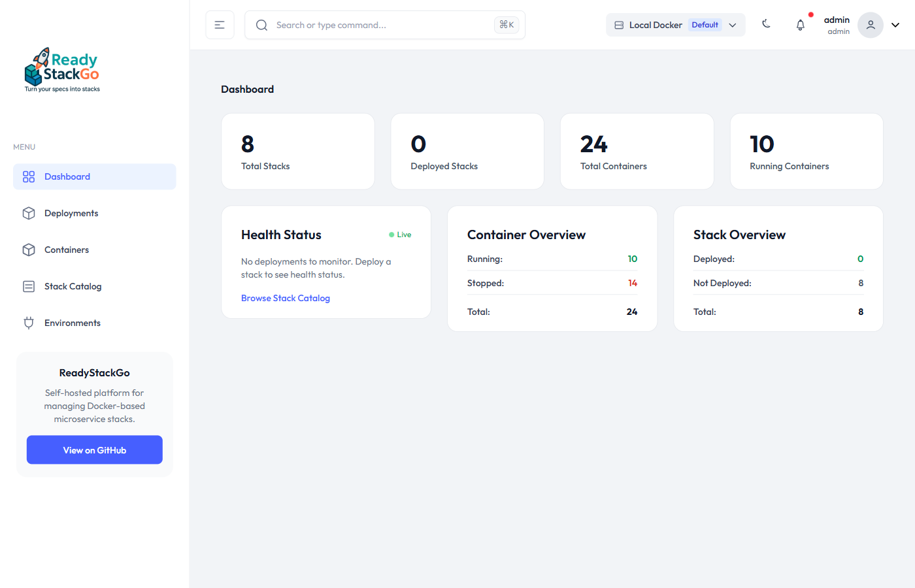Open notifications via the bell icon
The height and width of the screenshot is (588, 915).
[x=800, y=24]
